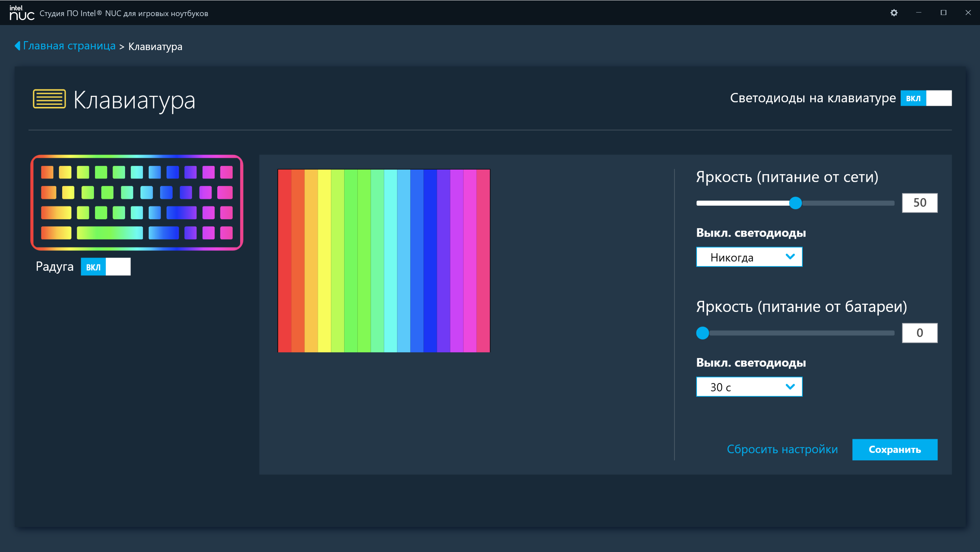The width and height of the screenshot is (980, 552).
Task: Toggle the Радуга switch off
Action: [105, 267]
